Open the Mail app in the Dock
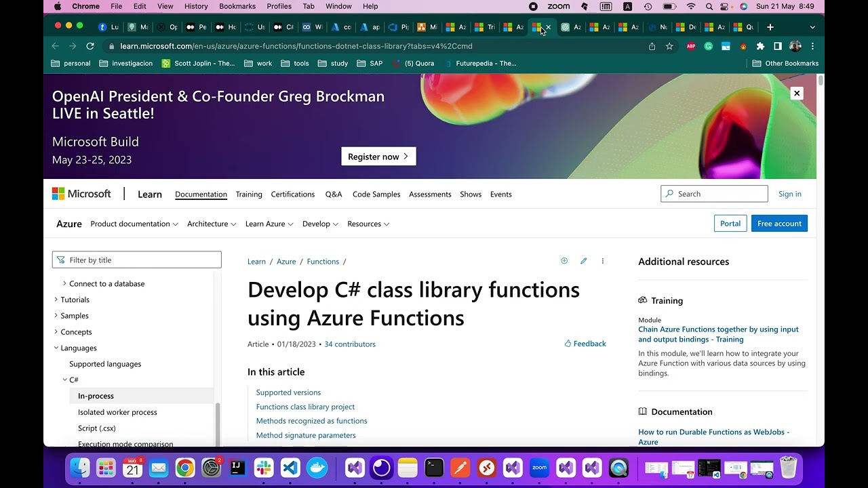 tap(159, 468)
